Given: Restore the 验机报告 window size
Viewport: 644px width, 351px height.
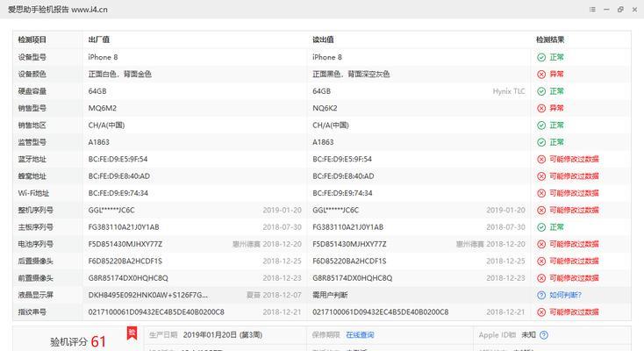Looking at the screenshot, I should click(x=620, y=10).
